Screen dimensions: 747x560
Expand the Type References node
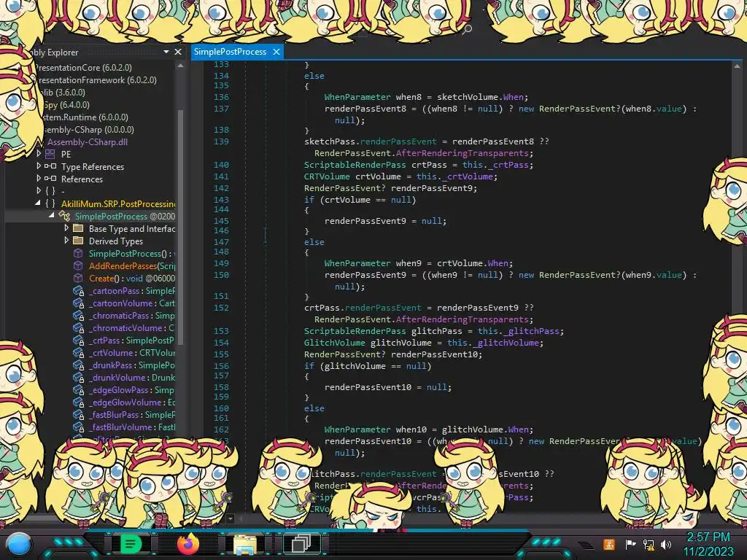[39, 166]
